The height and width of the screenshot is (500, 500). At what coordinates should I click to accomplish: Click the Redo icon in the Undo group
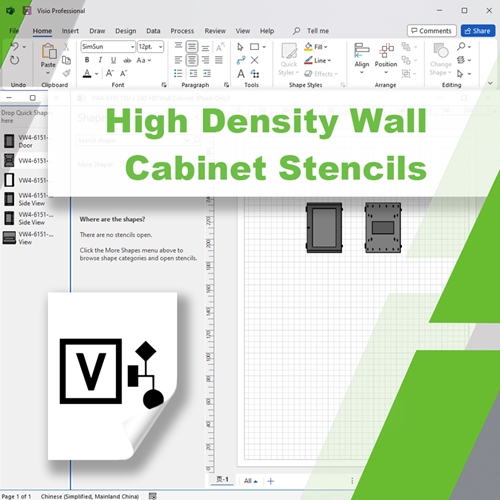click(14, 60)
